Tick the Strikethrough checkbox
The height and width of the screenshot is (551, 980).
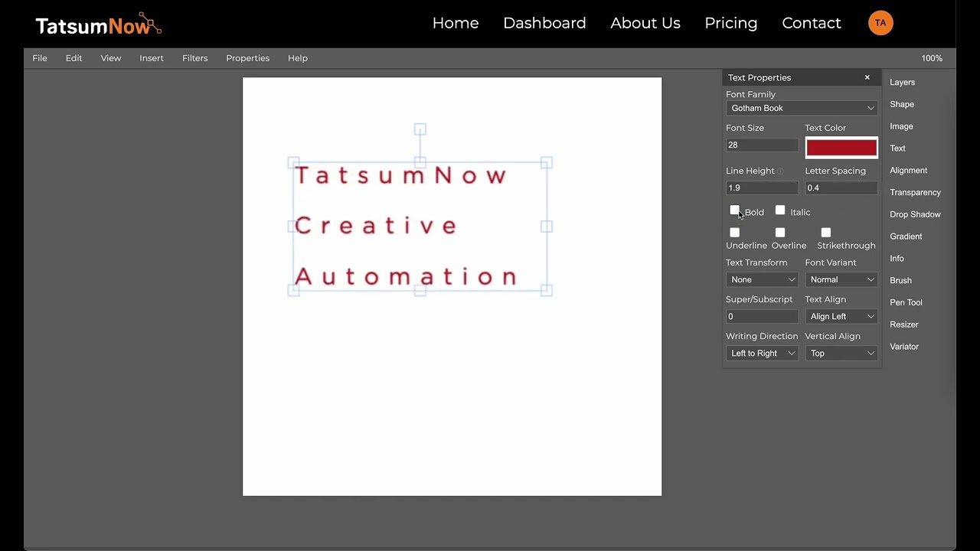click(x=826, y=233)
